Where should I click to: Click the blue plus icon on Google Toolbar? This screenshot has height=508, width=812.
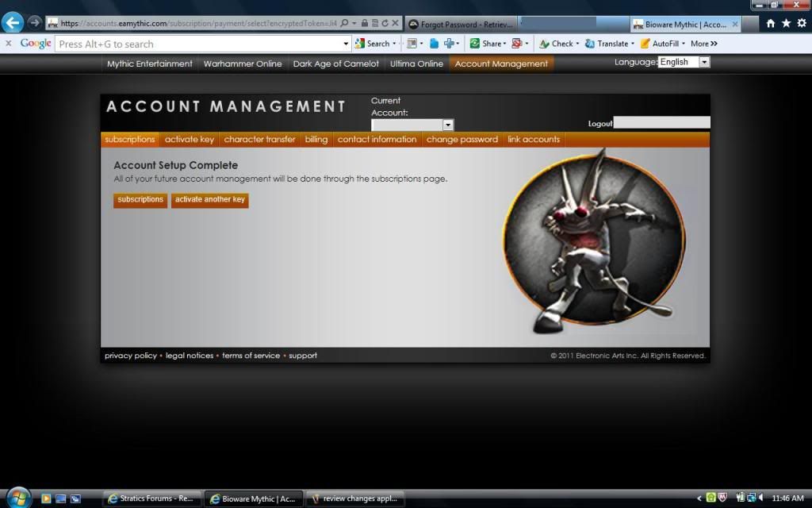coord(449,44)
